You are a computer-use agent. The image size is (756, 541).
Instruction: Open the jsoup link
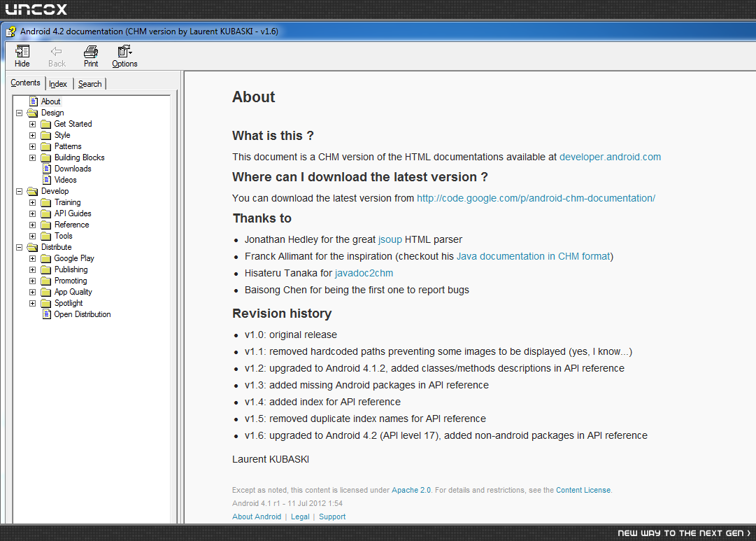tap(390, 239)
